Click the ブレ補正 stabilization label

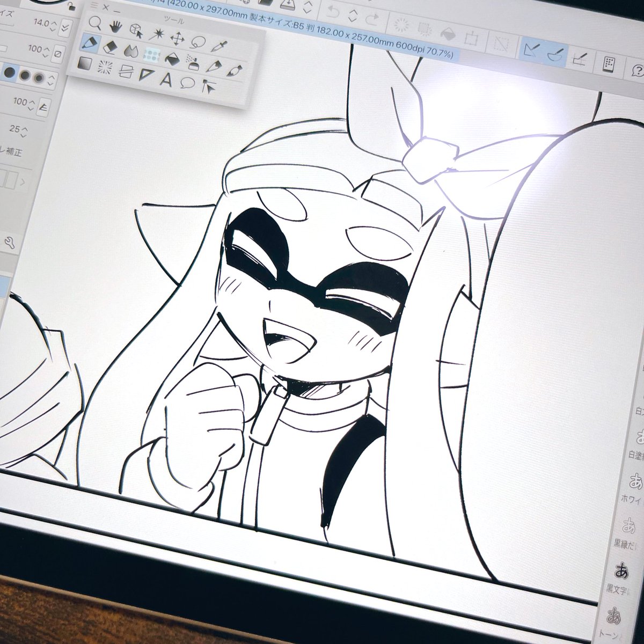[x=10, y=152]
